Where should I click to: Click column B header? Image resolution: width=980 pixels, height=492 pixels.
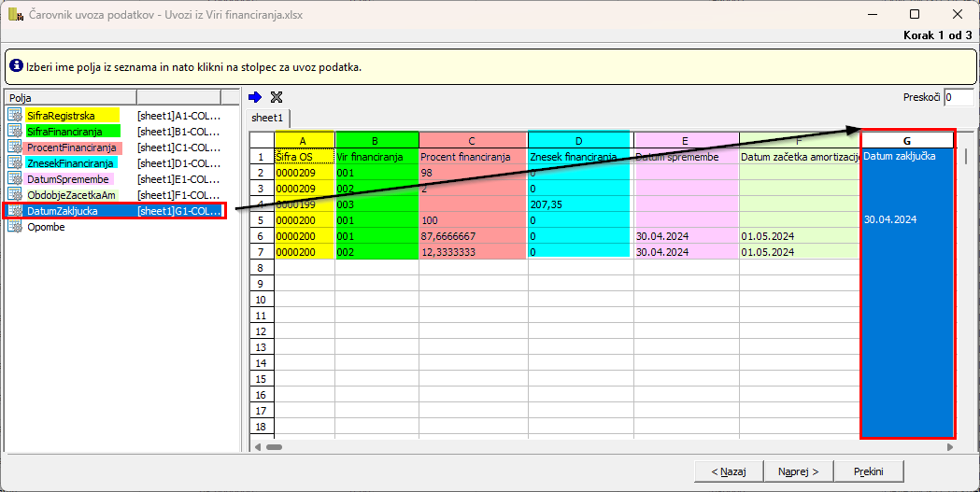[376, 140]
